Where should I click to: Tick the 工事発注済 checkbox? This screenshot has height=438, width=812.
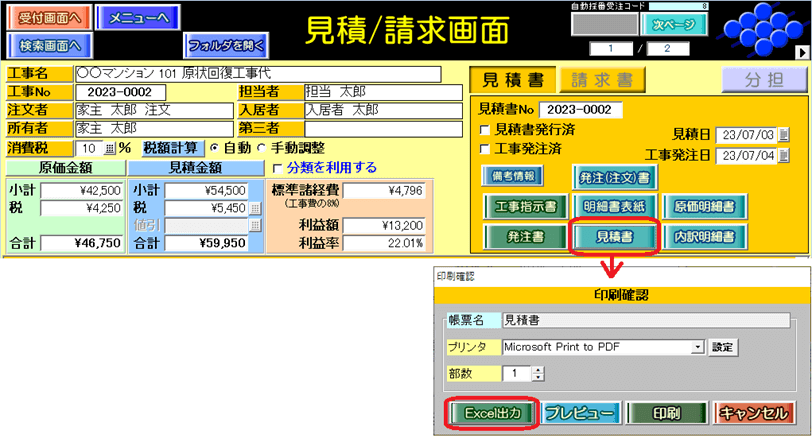[x=485, y=148]
